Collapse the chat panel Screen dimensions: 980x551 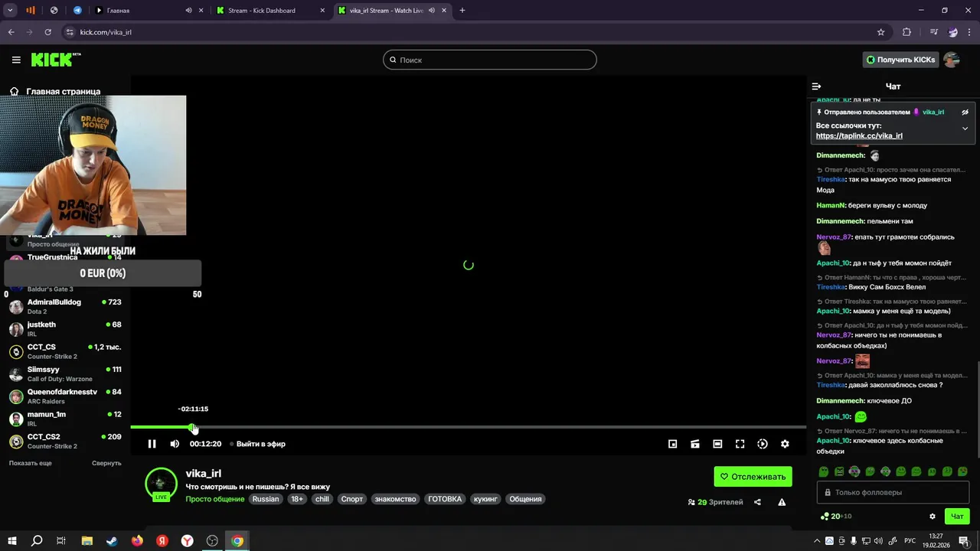(816, 86)
